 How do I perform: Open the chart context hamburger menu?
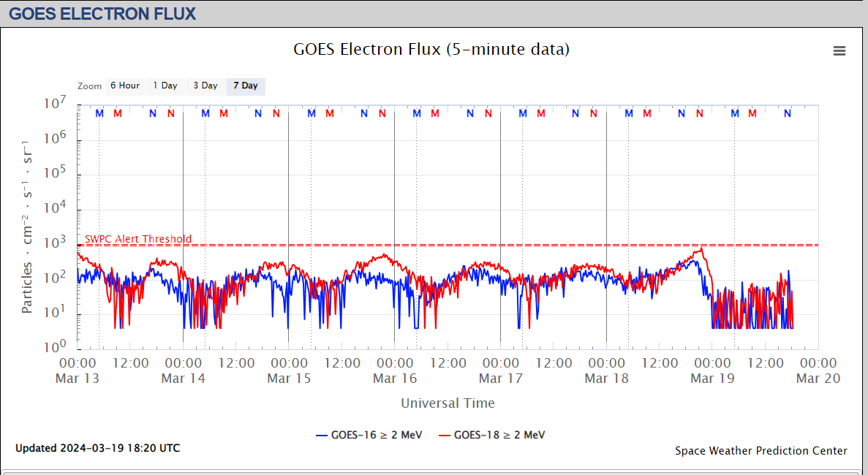839,51
